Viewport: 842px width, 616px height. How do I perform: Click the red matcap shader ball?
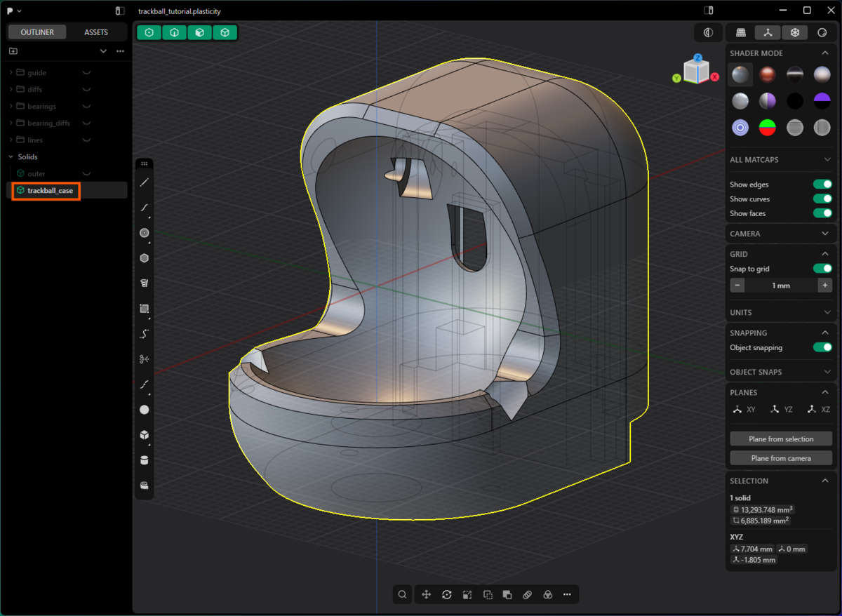click(x=767, y=74)
